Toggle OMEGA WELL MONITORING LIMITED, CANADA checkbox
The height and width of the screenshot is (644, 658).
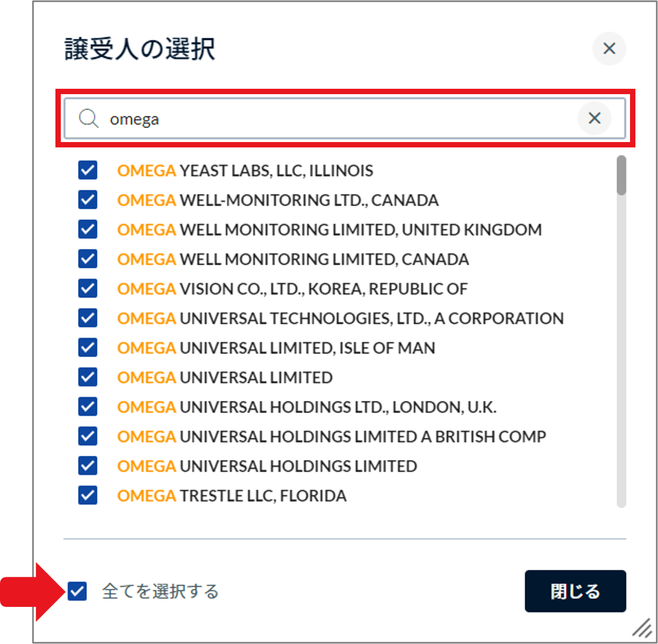tap(88, 259)
